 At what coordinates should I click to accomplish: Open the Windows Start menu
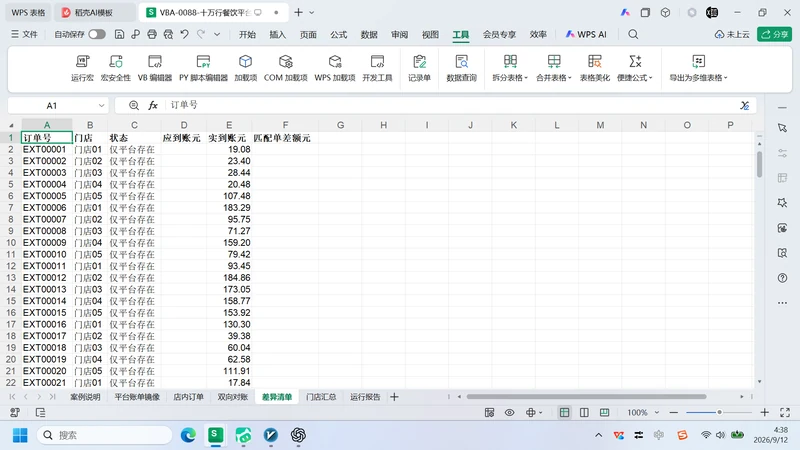(x=20, y=435)
